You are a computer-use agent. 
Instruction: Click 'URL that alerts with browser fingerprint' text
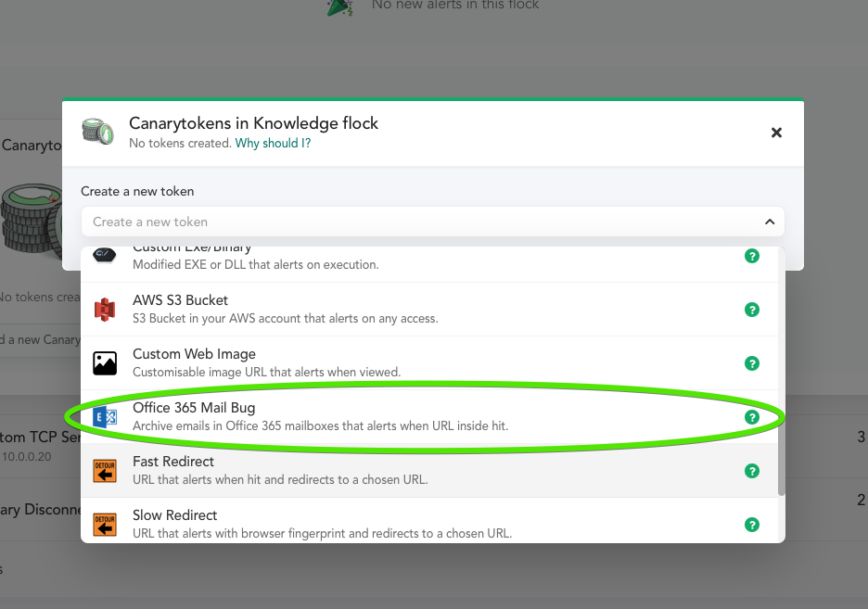[322, 533]
